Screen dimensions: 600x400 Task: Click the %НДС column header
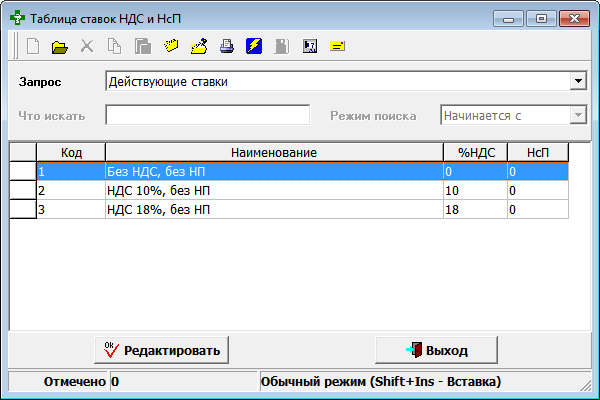click(476, 152)
